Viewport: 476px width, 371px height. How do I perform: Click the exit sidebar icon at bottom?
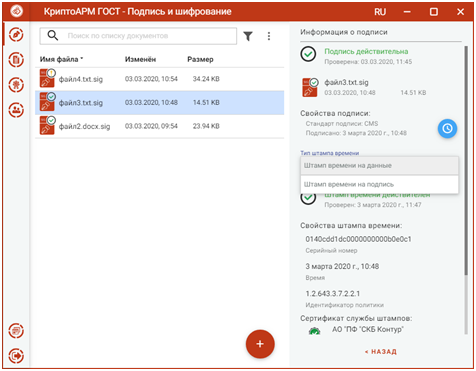pos(16,355)
